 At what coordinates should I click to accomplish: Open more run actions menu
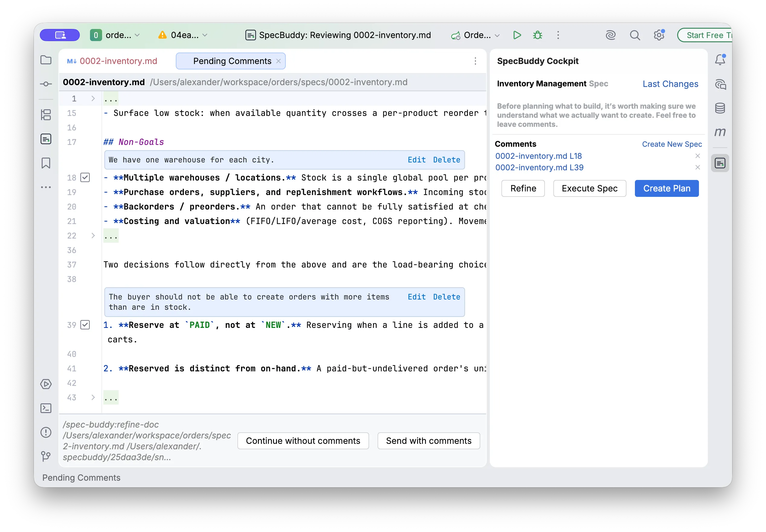558,35
